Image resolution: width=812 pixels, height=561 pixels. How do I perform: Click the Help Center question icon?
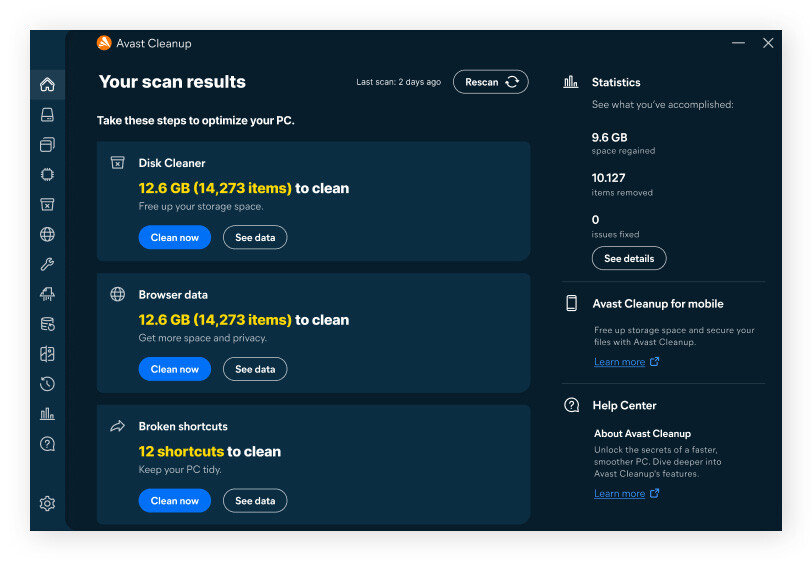(x=571, y=405)
